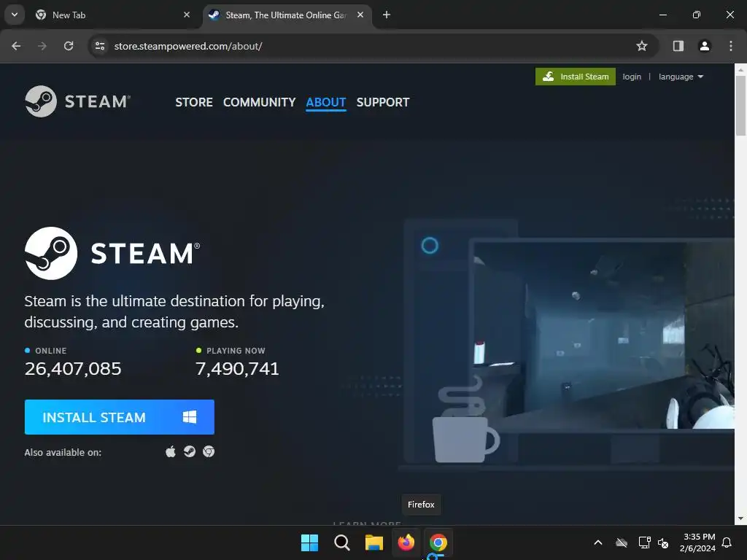This screenshot has width=747, height=560.
Task: Go forward one page
Action: pyautogui.click(x=42, y=46)
